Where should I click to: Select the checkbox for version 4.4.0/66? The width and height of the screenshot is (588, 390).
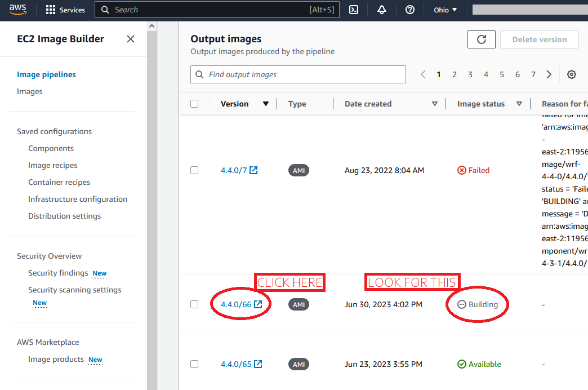tap(194, 304)
